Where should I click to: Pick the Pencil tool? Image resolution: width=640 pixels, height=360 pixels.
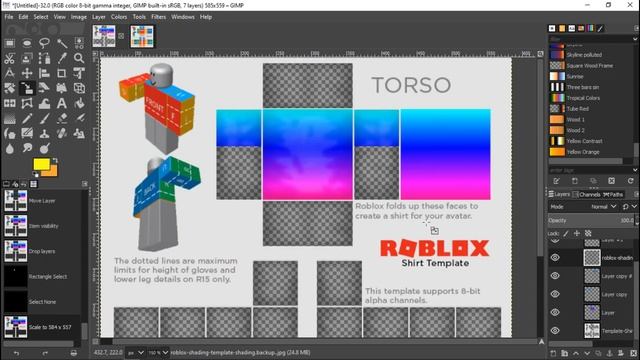pos(27,118)
